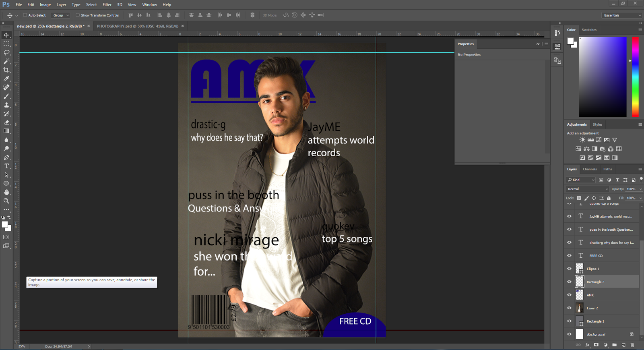
Task: Select the Ellipse shape tool
Action: coord(6,184)
